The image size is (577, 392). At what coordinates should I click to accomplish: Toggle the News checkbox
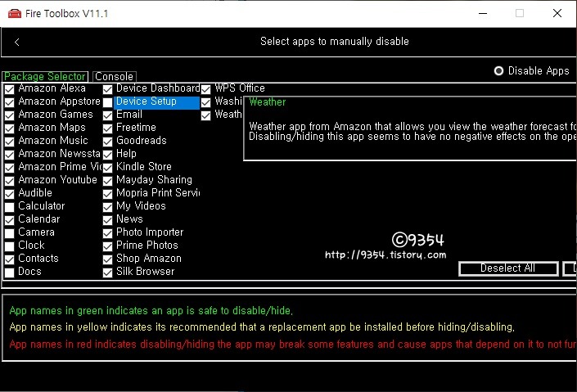(107, 220)
